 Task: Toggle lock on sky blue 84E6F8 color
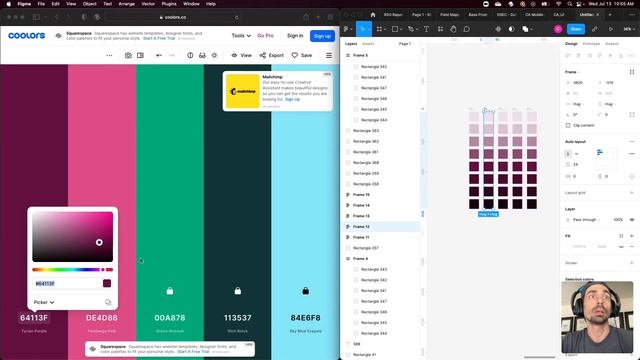click(305, 291)
